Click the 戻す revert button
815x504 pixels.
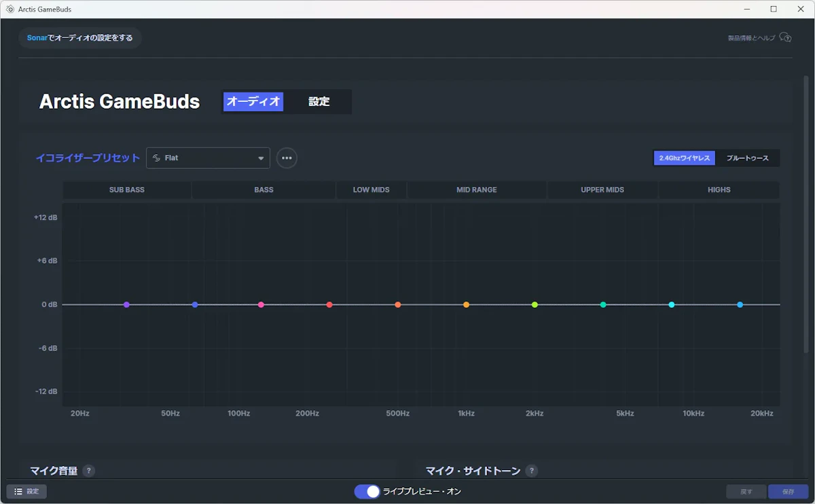click(x=746, y=491)
